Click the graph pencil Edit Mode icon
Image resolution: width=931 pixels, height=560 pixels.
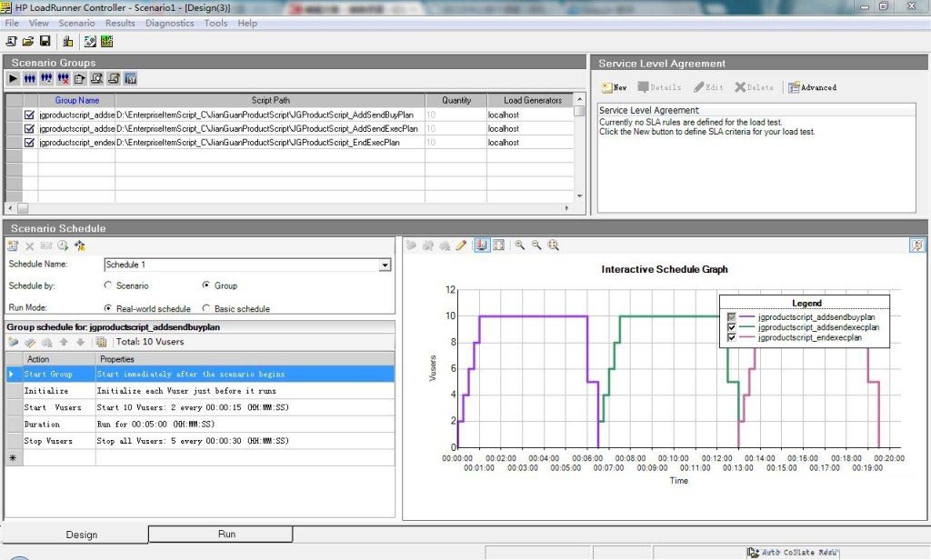461,245
